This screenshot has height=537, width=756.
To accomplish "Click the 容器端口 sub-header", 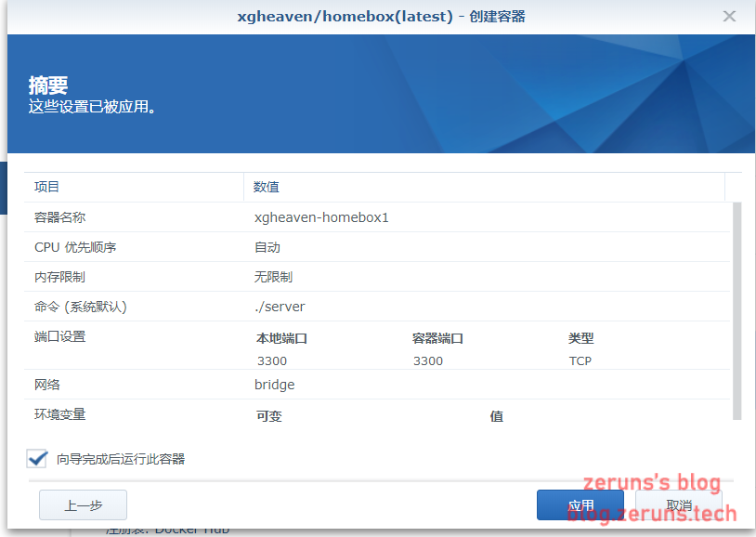I will click(x=437, y=338).
